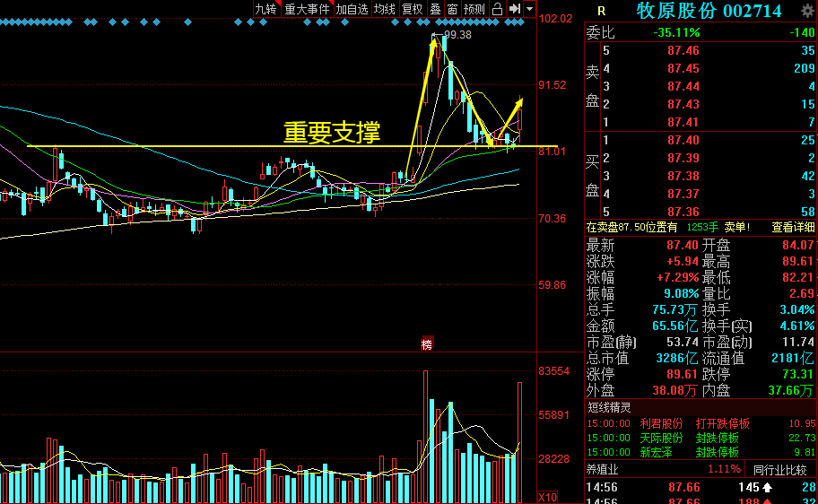This screenshot has width=818, height=504.
Task: Click the 内盘 value 37.66万
Action: click(791, 390)
